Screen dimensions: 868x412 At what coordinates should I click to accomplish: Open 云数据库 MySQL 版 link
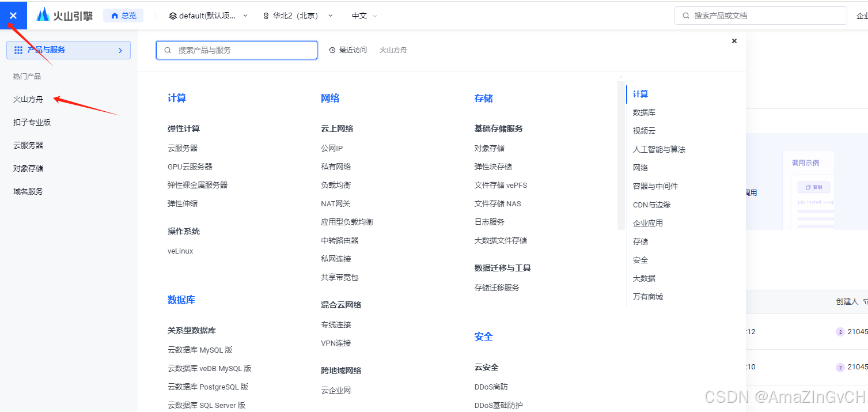200,350
